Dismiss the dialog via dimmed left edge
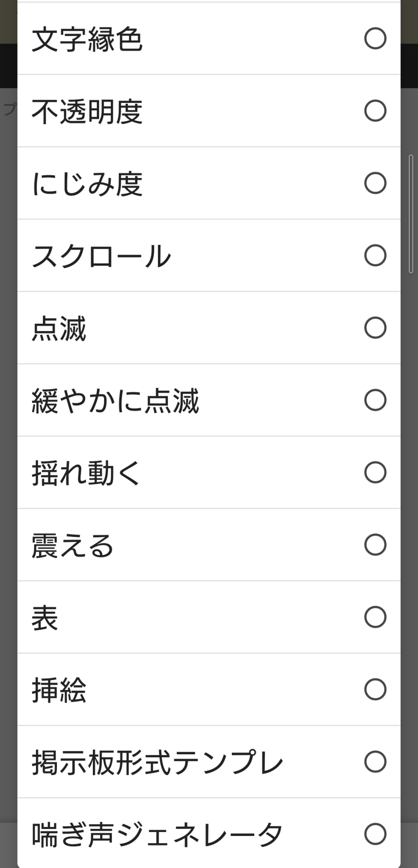The width and height of the screenshot is (418, 868). point(8,434)
